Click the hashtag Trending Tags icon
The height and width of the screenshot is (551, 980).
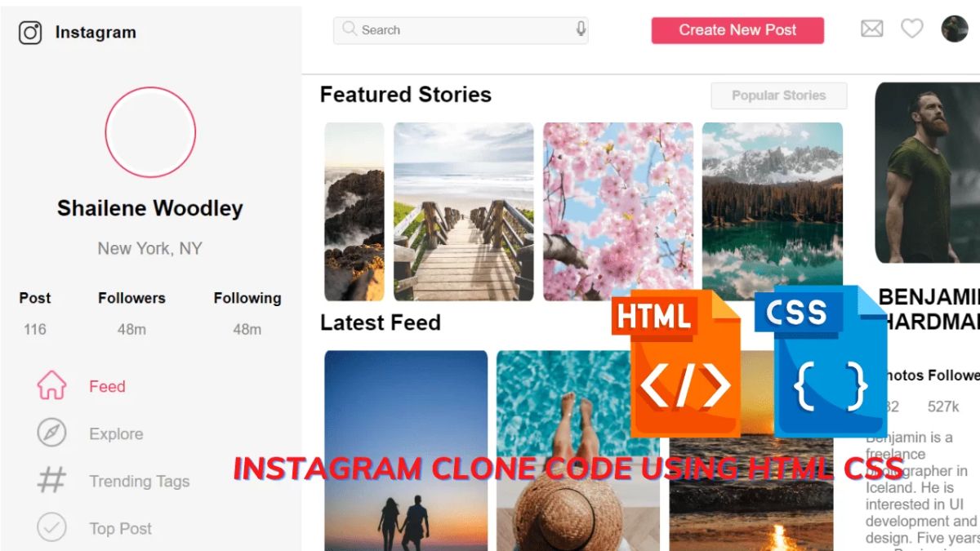(x=51, y=480)
